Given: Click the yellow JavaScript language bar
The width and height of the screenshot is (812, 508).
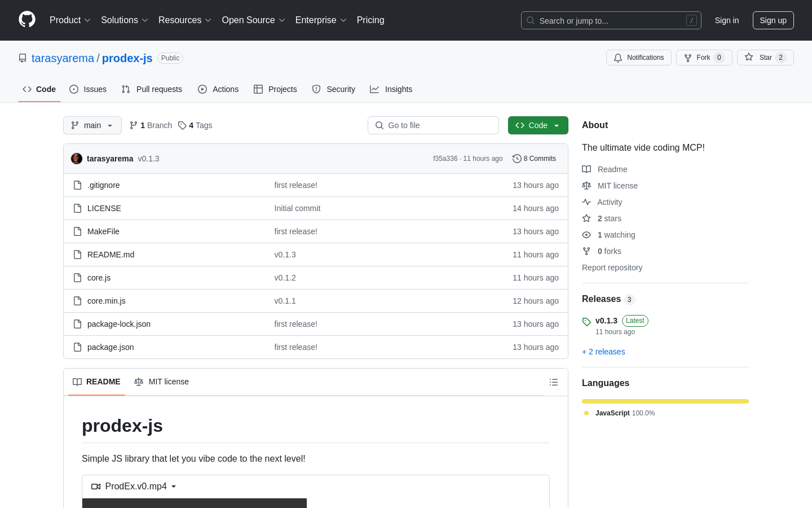Looking at the screenshot, I should click(665, 401).
